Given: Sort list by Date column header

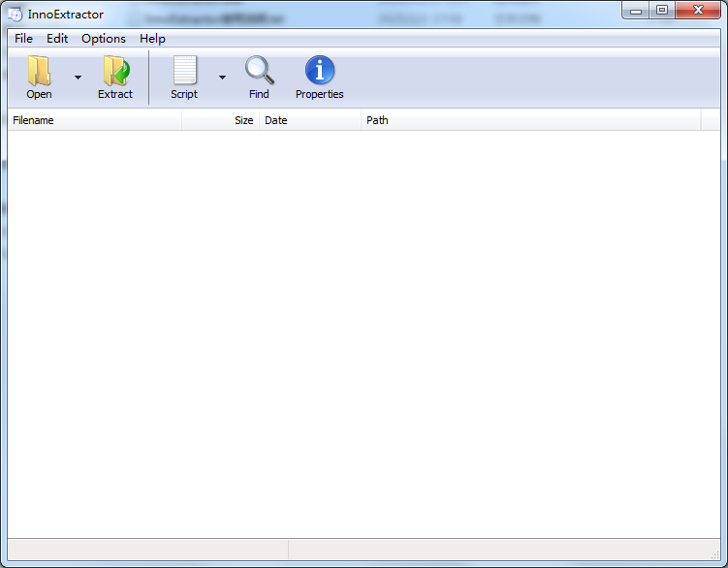Looking at the screenshot, I should click(x=310, y=120).
